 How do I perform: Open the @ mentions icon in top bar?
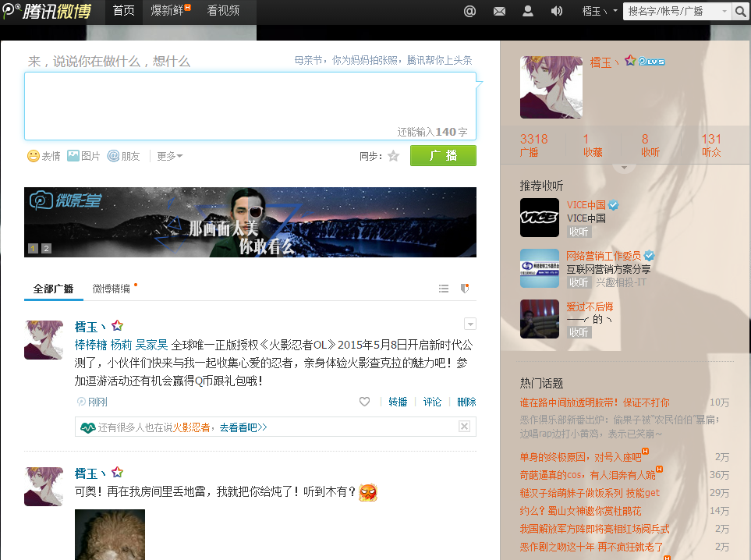click(469, 11)
